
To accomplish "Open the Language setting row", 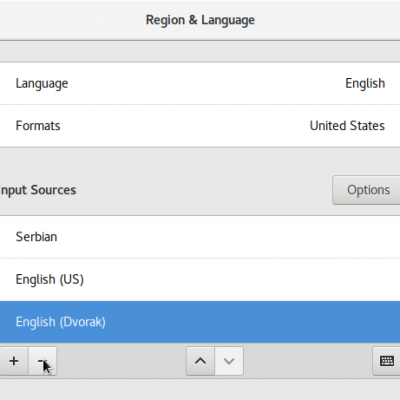I will coord(200,83).
